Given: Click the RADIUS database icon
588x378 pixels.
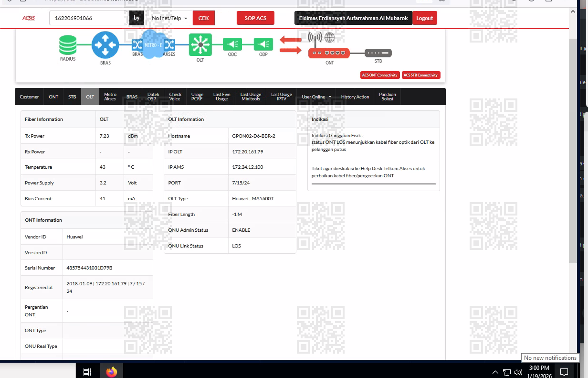Looking at the screenshot, I should (x=68, y=45).
